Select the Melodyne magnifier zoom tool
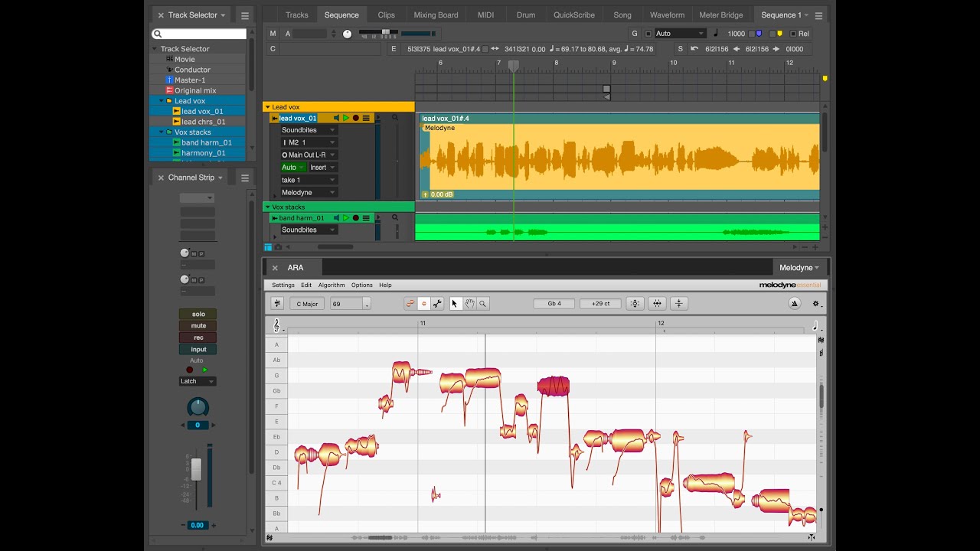The image size is (980, 551). (x=483, y=304)
